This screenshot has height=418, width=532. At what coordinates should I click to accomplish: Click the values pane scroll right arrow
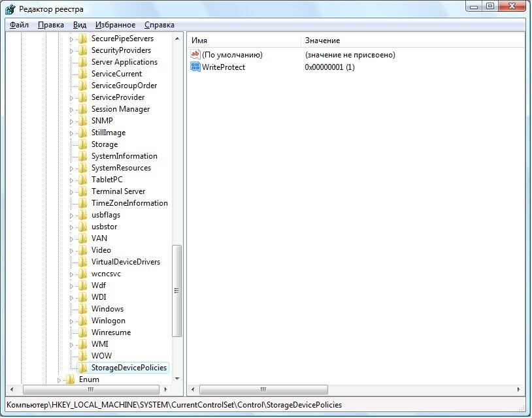point(518,389)
